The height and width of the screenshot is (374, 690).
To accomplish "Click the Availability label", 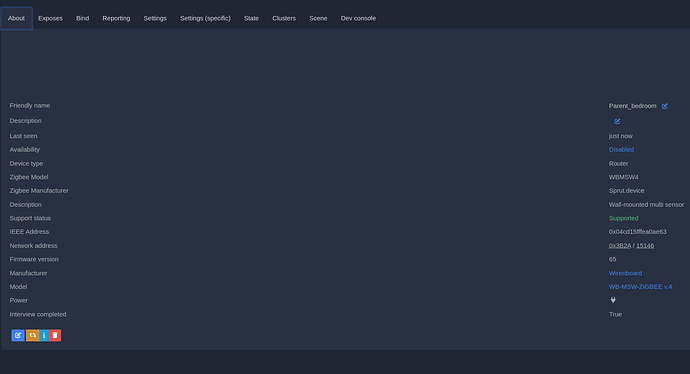I will click(x=25, y=150).
